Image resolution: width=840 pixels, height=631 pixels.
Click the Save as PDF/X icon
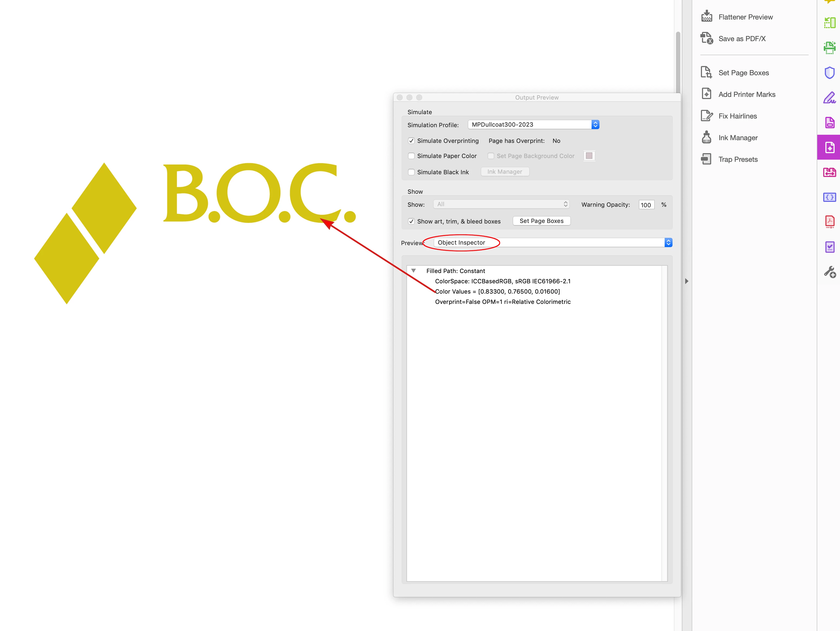click(706, 38)
